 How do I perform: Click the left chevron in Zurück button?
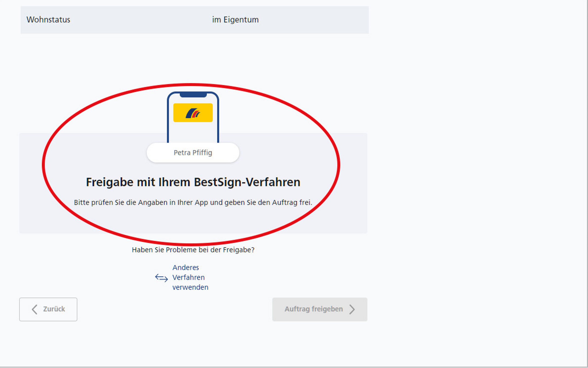(x=34, y=309)
